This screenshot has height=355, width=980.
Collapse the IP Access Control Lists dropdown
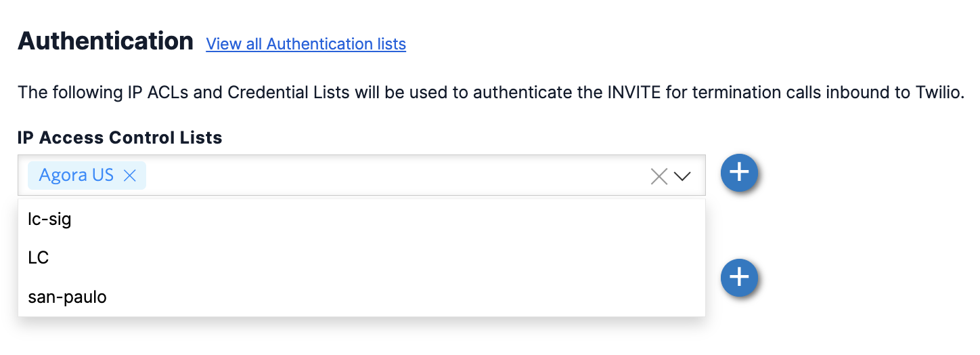pos(682,176)
